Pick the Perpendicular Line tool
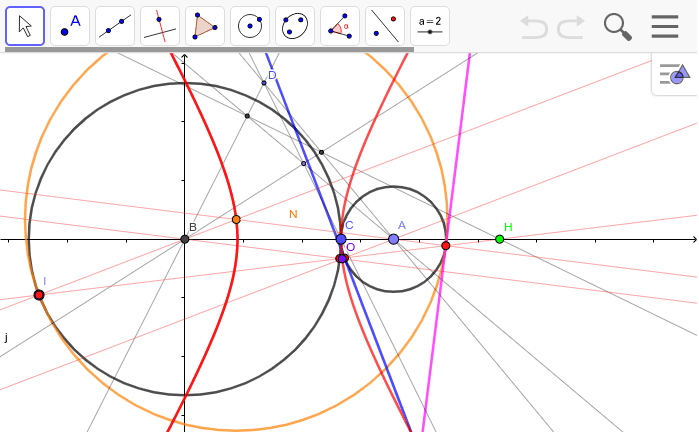Viewport: 699px width, 434px height. 160,26
